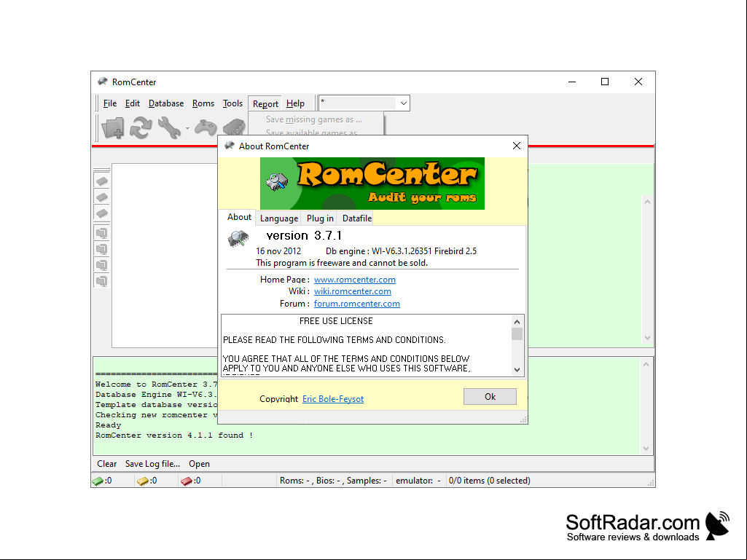
Task: Click the '16 nov 2012' date text
Action: (278, 251)
